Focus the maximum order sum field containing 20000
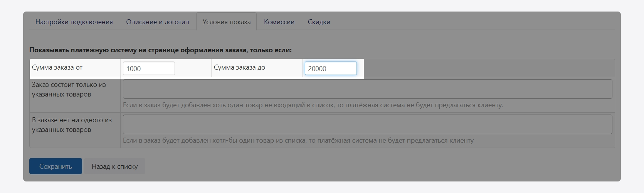 click(x=331, y=68)
